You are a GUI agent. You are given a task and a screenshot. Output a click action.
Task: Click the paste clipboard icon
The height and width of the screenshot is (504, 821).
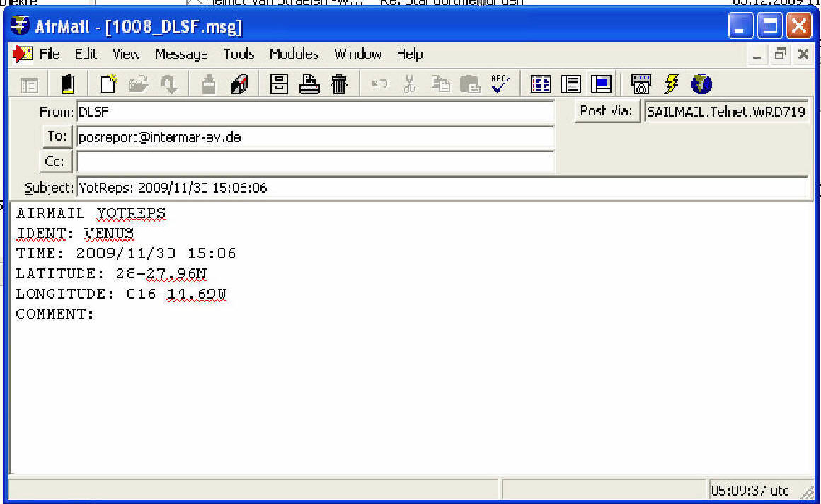[x=470, y=84]
